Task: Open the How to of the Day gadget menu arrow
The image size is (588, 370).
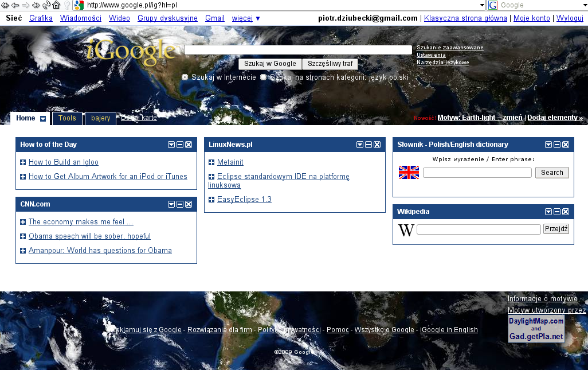Action: 171,145
